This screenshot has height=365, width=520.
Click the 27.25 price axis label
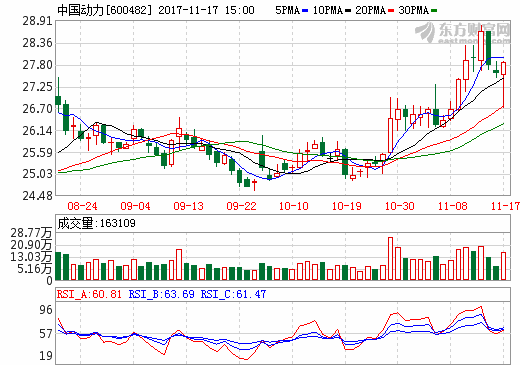click(x=38, y=87)
